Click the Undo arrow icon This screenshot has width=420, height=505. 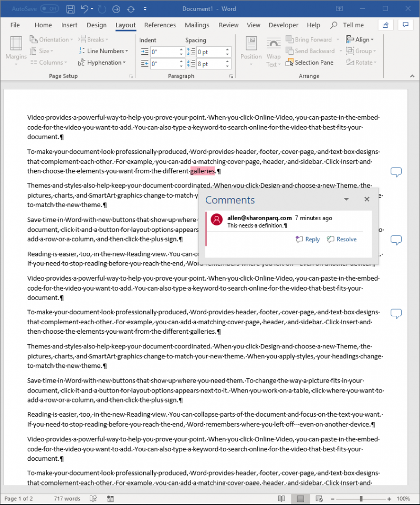(85, 9)
